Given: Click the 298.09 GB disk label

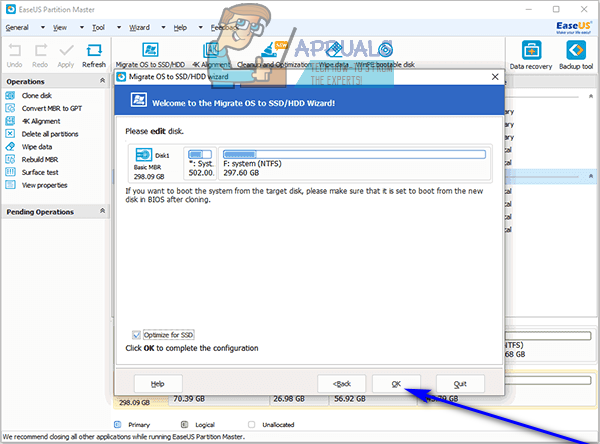Looking at the screenshot, I should point(135,403).
